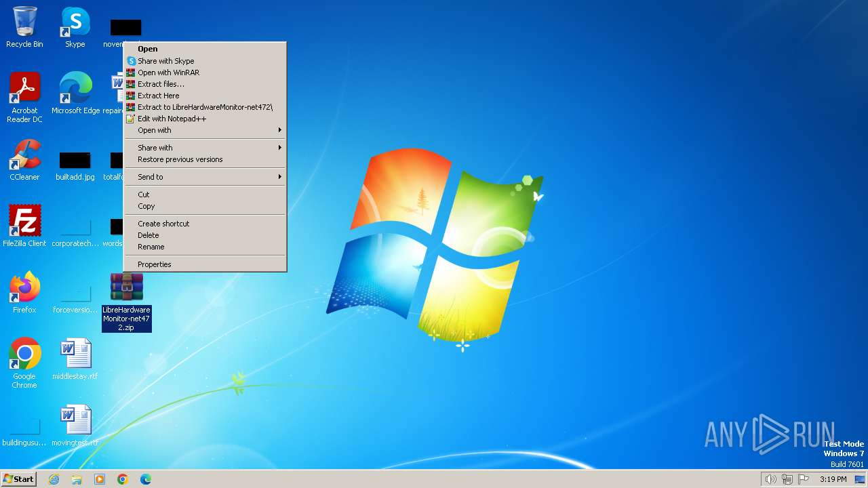Choose Share with Skype
Image resolution: width=868 pixels, height=488 pixels.
coord(205,61)
